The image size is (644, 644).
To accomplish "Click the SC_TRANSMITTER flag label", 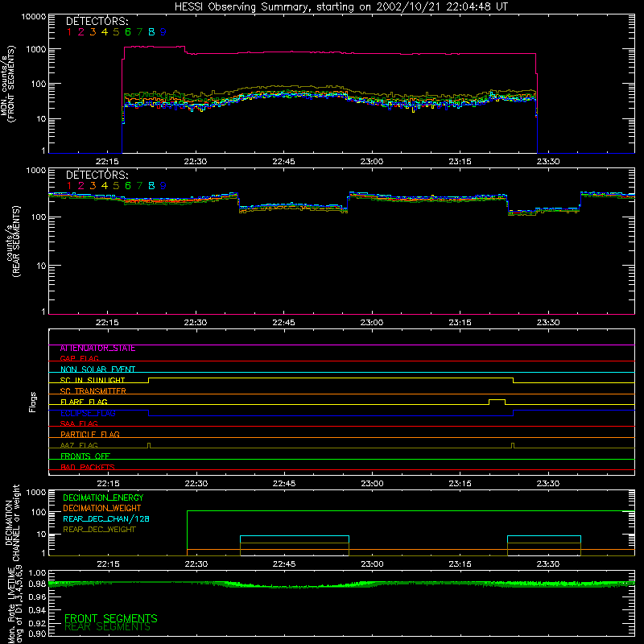I will click(x=93, y=391).
